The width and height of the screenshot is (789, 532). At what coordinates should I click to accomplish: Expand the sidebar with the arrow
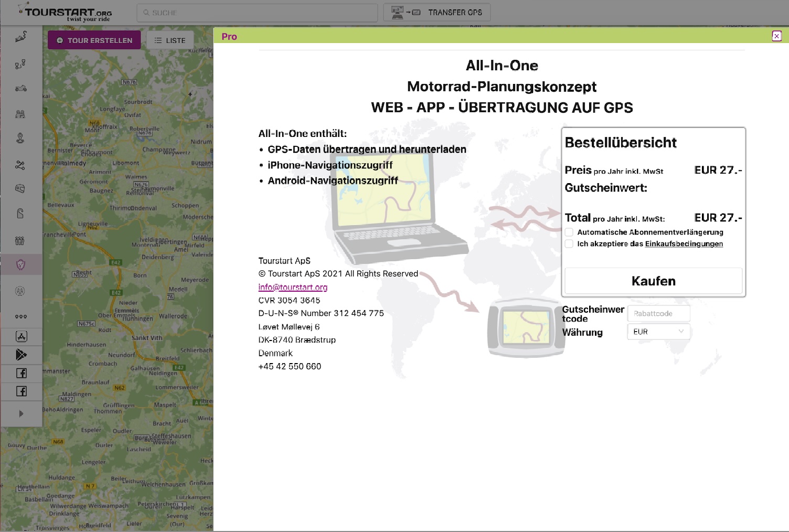[21, 413]
